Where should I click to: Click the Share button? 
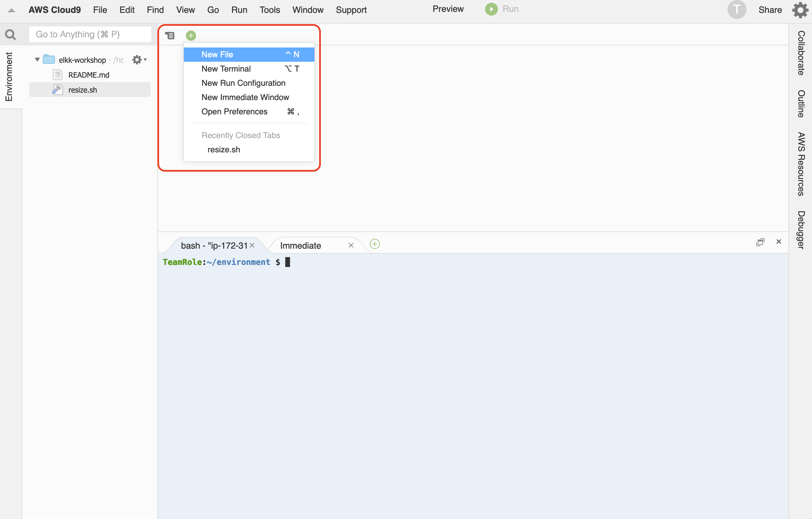tap(770, 10)
